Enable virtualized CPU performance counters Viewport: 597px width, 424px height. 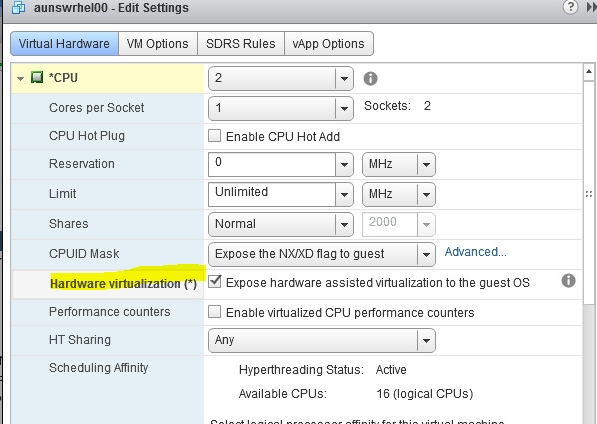pos(214,312)
